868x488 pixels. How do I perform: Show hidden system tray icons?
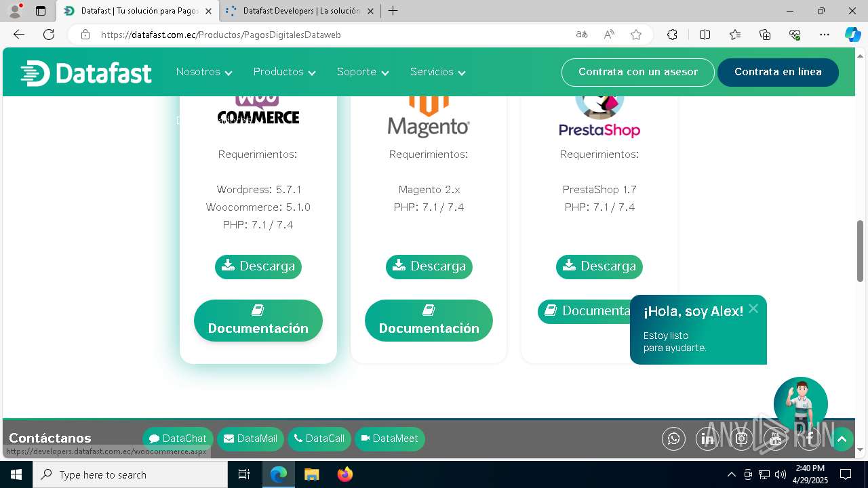click(731, 474)
